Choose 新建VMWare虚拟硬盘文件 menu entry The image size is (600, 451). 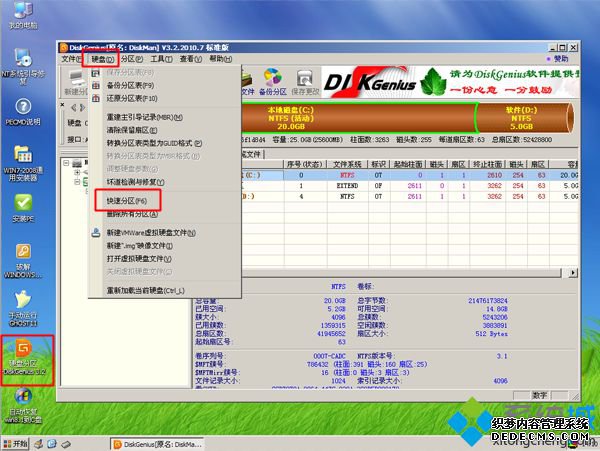pos(165,233)
